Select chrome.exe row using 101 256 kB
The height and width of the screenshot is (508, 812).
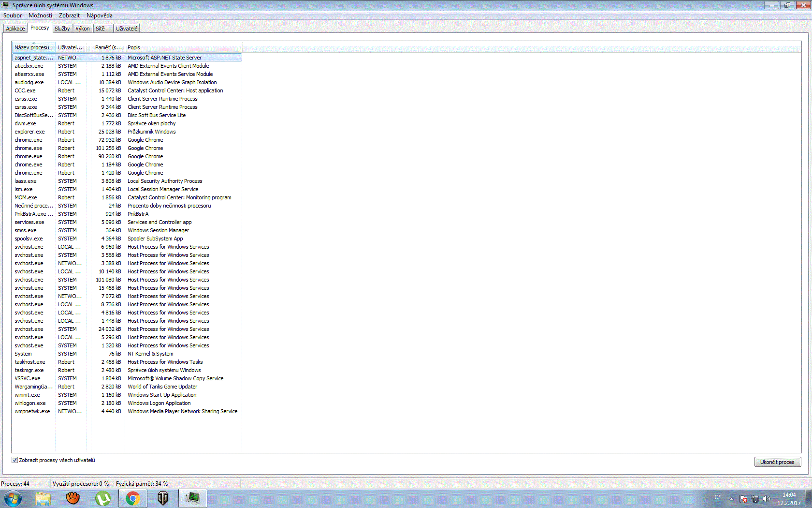point(127,148)
